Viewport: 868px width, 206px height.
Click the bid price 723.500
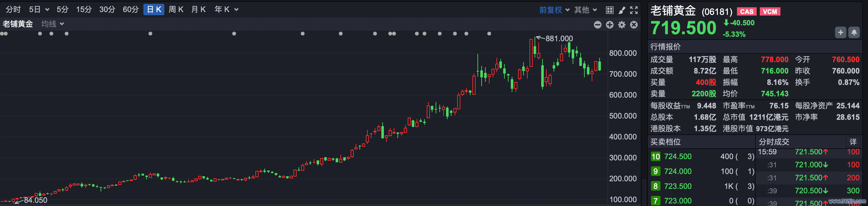[x=678, y=186]
